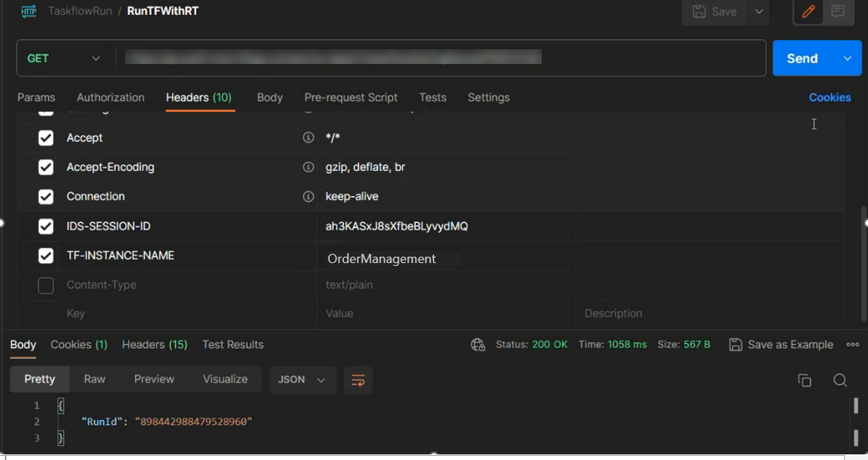Expand the Send button arrow options
The height and width of the screenshot is (460, 868).
coord(848,58)
